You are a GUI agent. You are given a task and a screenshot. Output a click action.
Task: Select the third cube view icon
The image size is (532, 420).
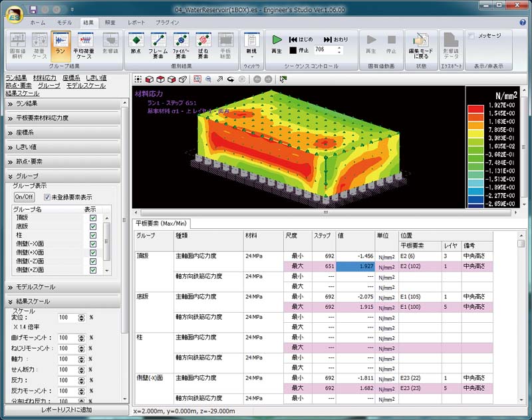[x=172, y=79]
